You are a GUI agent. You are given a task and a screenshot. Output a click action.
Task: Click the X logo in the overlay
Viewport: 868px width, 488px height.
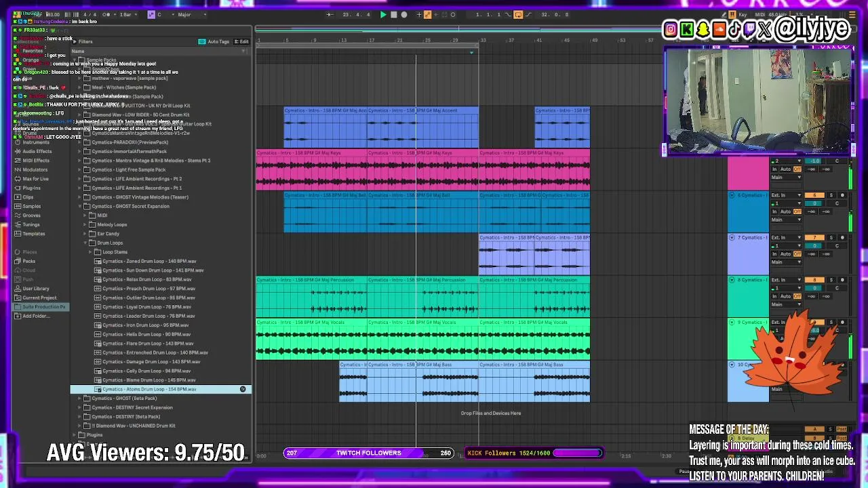coord(765,29)
